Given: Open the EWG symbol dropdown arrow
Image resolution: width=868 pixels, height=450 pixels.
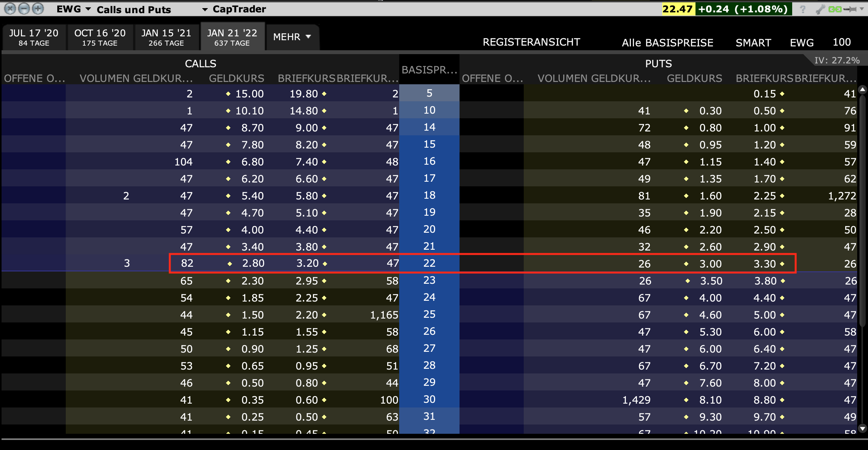Looking at the screenshot, I should pos(88,9).
